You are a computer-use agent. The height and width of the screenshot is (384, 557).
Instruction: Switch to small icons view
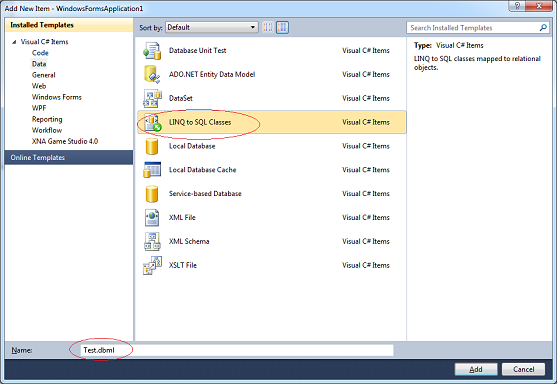(267, 27)
